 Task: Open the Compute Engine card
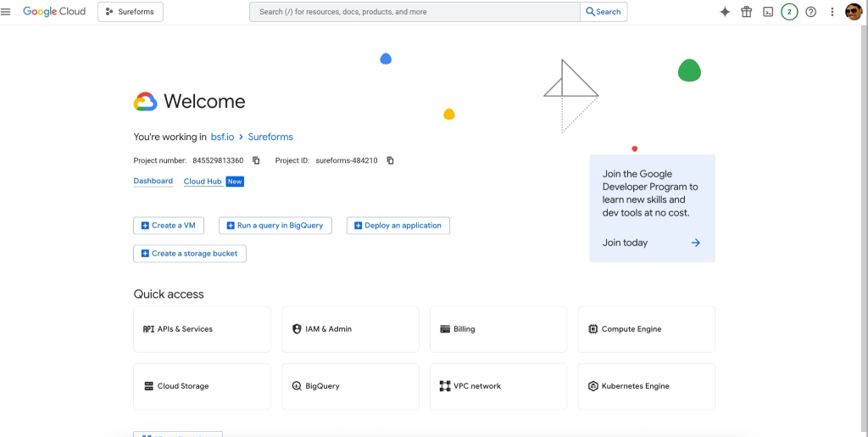pos(647,329)
